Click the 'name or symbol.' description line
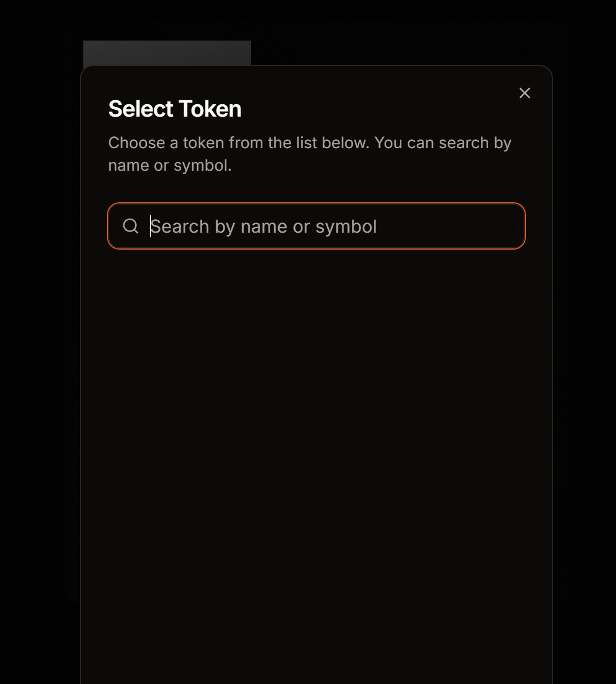Viewport: 616px width, 684px height. point(169,166)
